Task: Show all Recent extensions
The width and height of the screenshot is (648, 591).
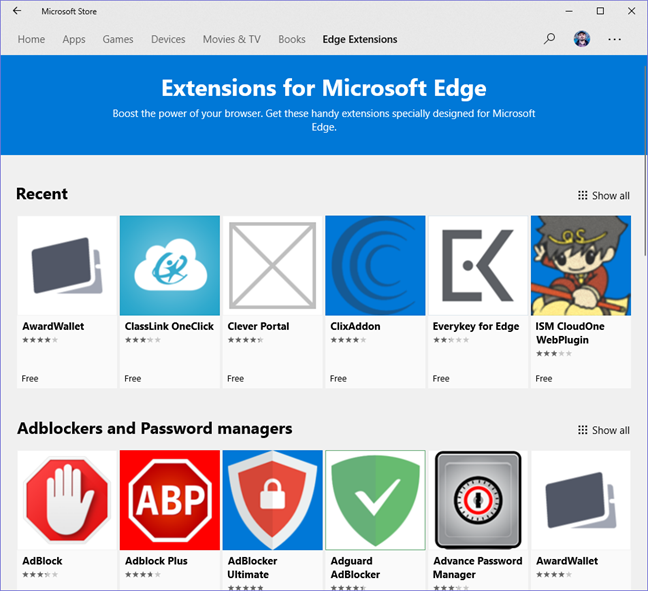Action: coord(604,195)
